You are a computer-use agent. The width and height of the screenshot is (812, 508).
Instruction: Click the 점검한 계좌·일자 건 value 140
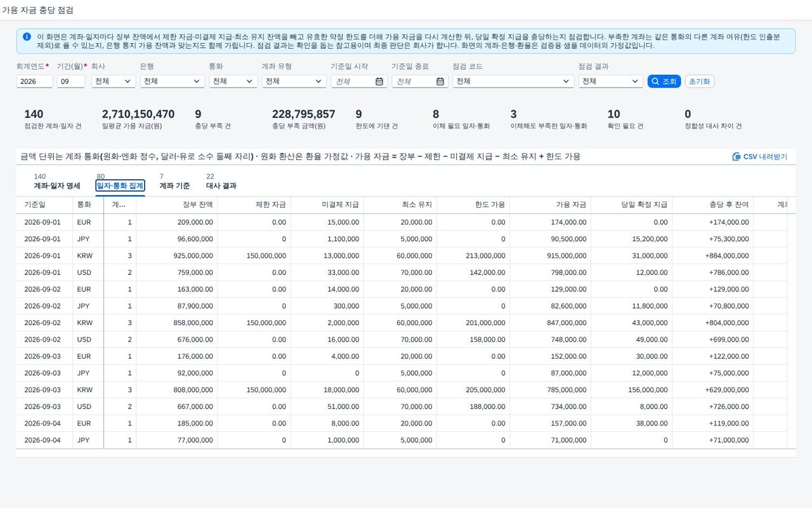point(34,114)
